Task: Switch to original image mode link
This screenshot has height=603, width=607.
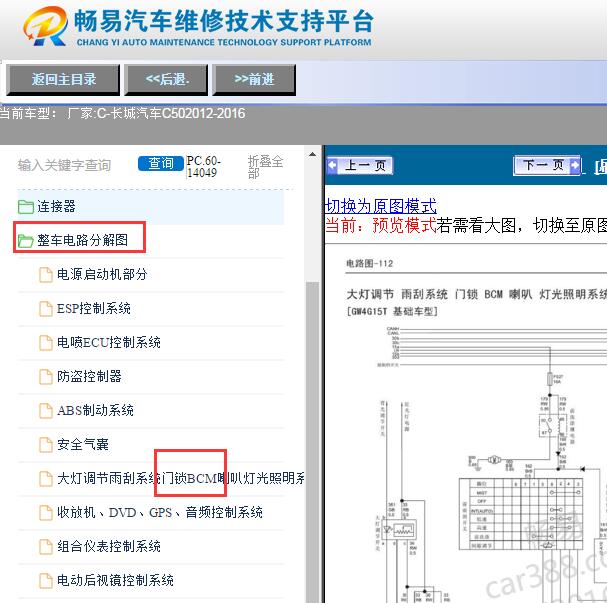Action: (x=381, y=206)
